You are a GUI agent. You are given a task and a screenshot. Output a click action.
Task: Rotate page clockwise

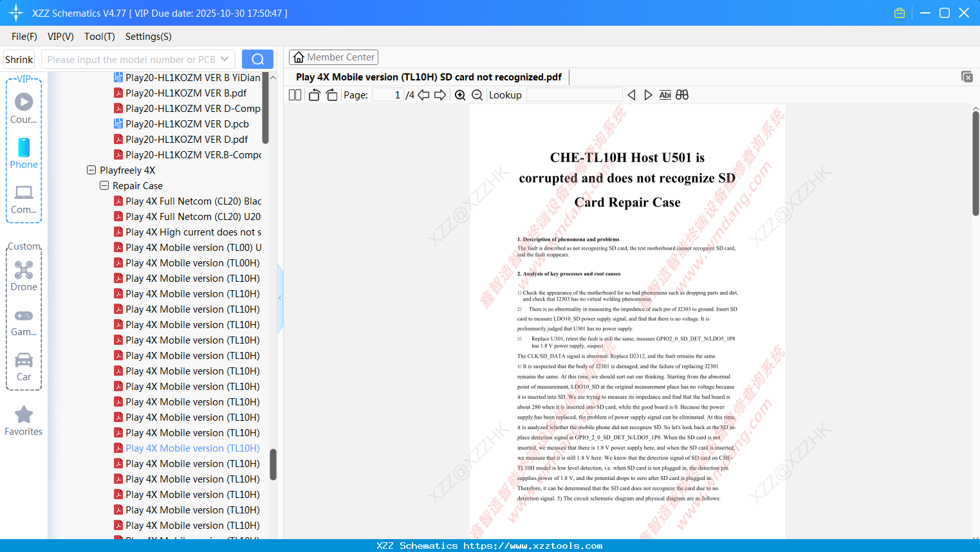tap(332, 95)
